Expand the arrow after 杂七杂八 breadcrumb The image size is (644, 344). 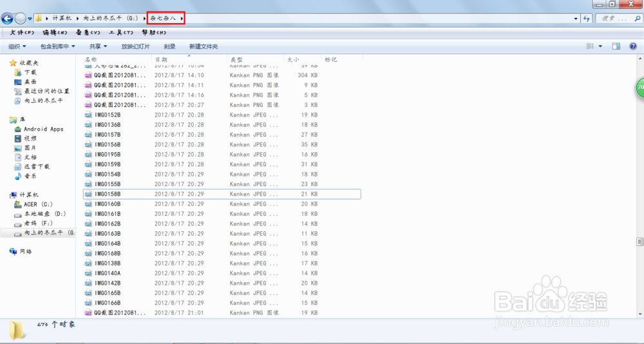click(x=182, y=19)
